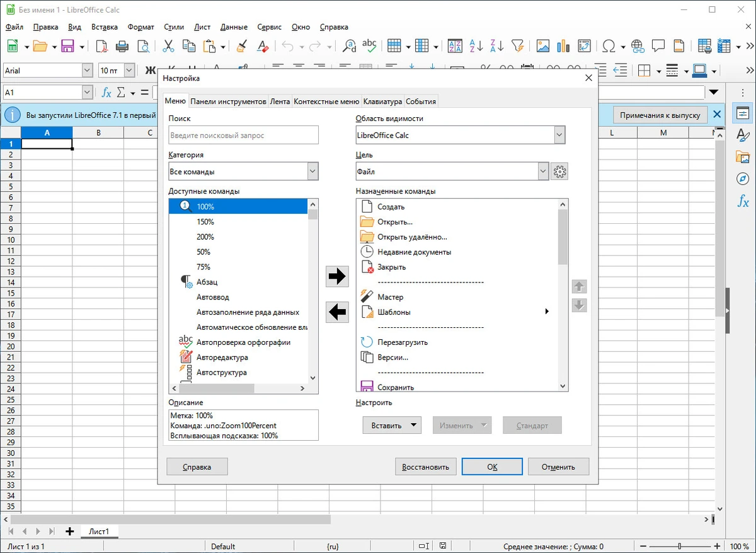
Task: Switch to the Клавиатура tab
Action: (x=382, y=102)
